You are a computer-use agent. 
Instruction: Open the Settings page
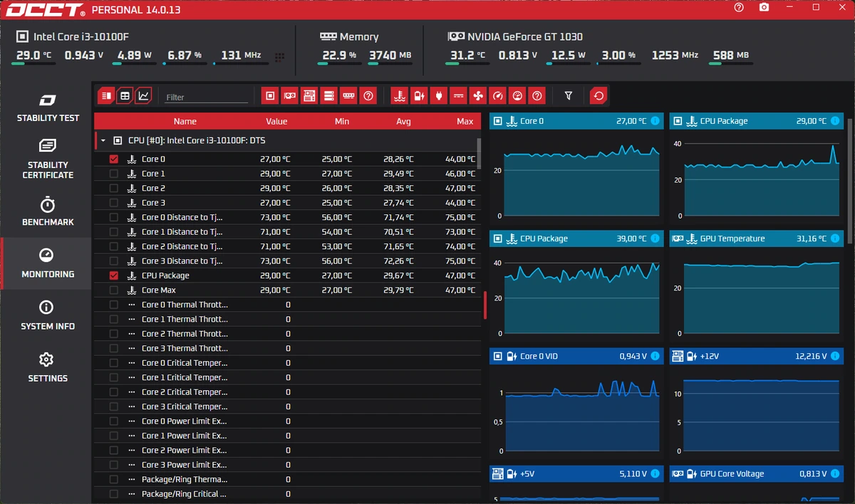48,368
